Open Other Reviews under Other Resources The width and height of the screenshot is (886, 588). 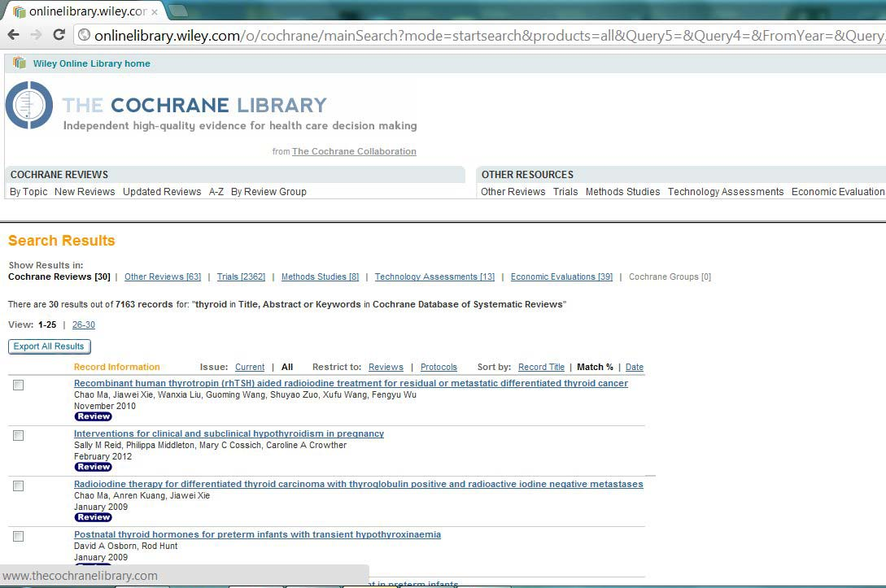pyautogui.click(x=513, y=191)
